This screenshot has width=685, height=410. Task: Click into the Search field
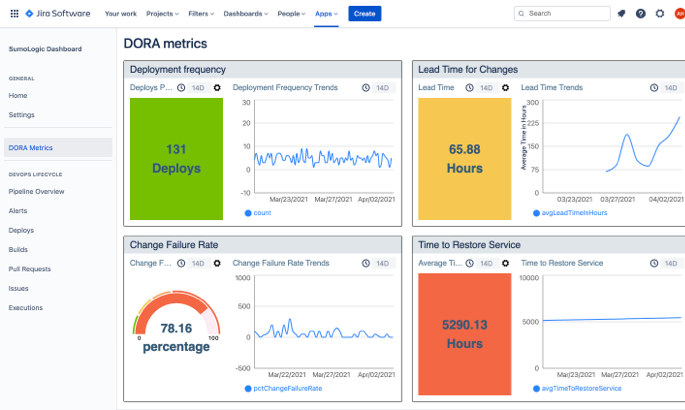(565, 14)
